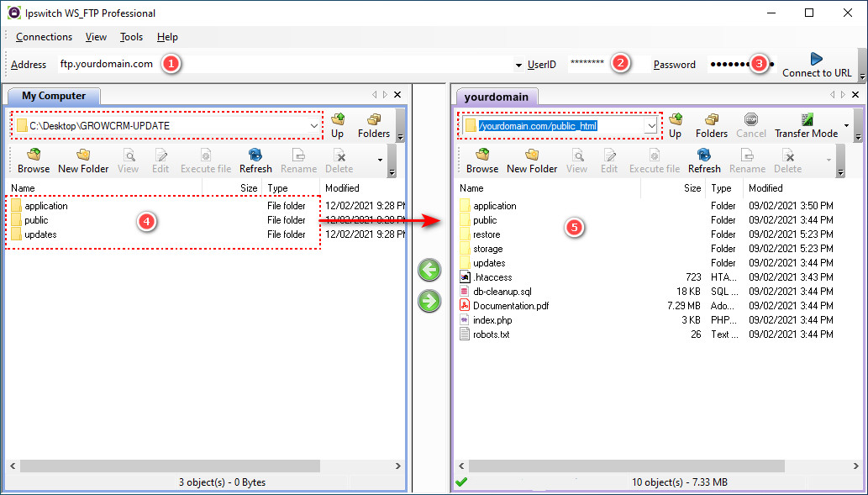This screenshot has width=868, height=495.
Task: Sort remote list by Type column
Action: click(x=724, y=188)
